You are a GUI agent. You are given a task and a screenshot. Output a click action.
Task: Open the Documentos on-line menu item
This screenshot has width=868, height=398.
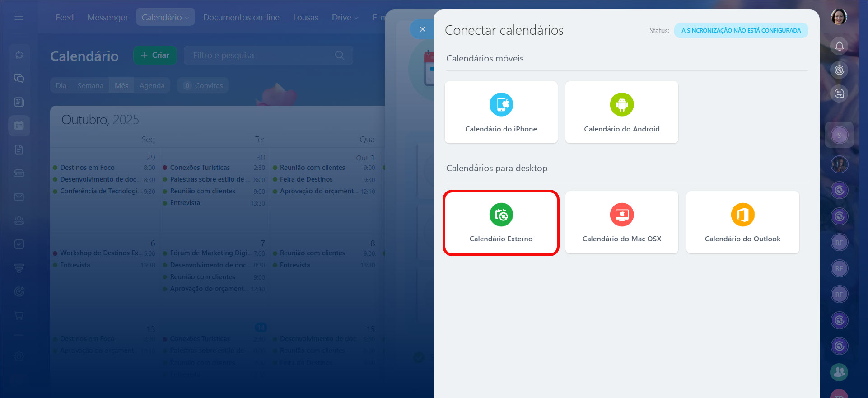coord(241,17)
